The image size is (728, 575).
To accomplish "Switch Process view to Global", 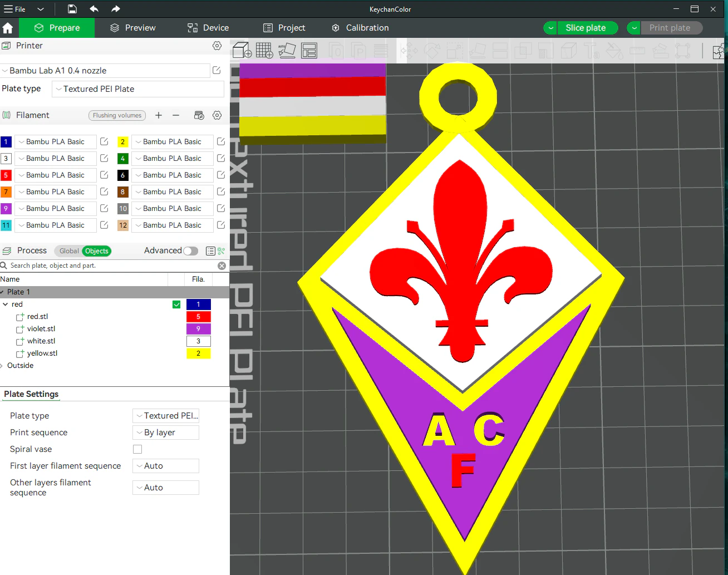I will (x=69, y=251).
